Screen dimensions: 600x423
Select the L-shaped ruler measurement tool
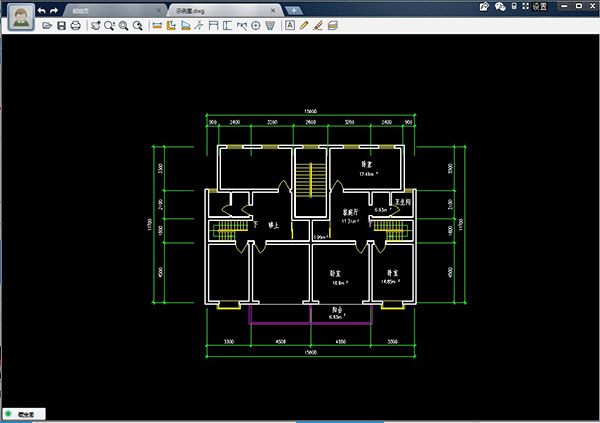[171, 26]
